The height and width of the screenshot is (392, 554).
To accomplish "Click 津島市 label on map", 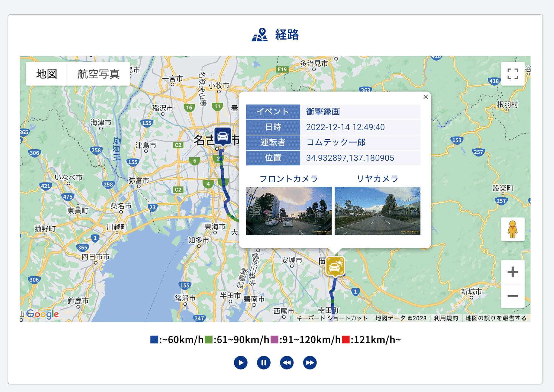I will coord(146,145).
